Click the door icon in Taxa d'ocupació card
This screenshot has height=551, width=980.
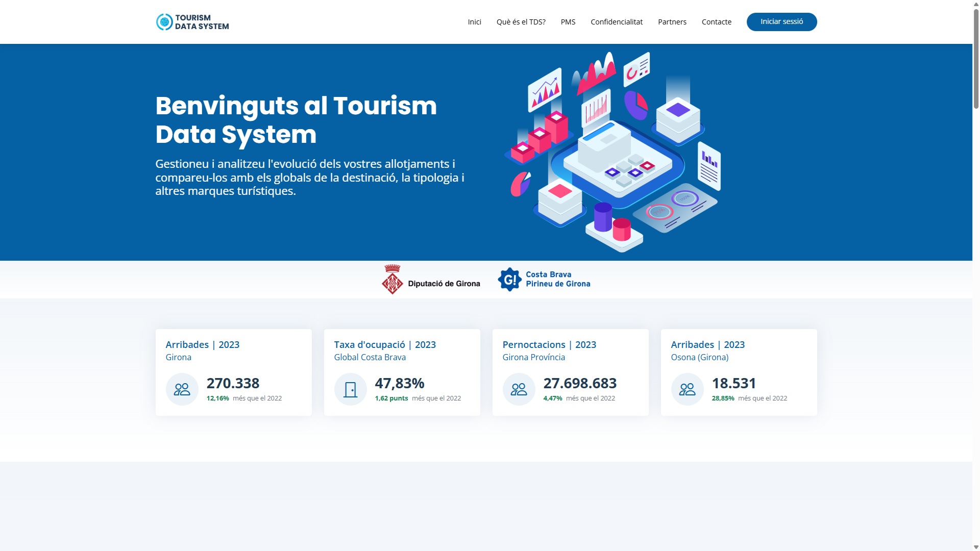pos(350,389)
